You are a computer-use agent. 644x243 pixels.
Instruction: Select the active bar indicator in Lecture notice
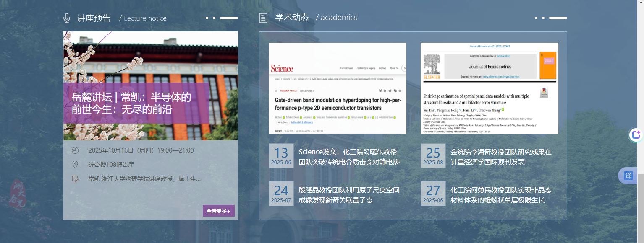(x=229, y=18)
